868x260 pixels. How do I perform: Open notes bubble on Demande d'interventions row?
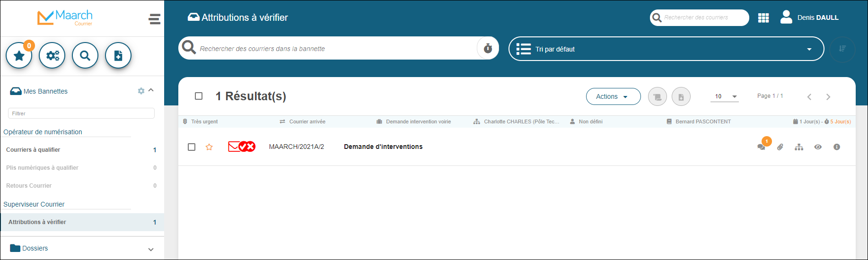point(761,147)
